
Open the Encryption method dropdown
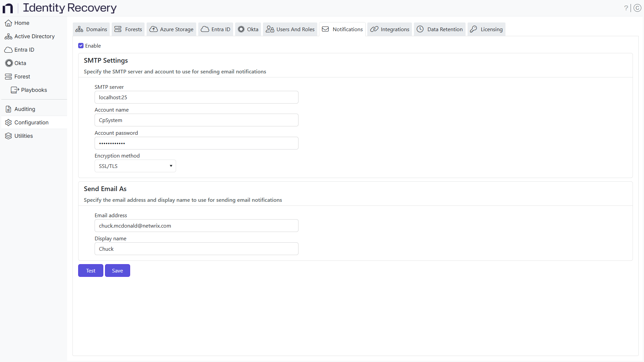[x=135, y=166]
